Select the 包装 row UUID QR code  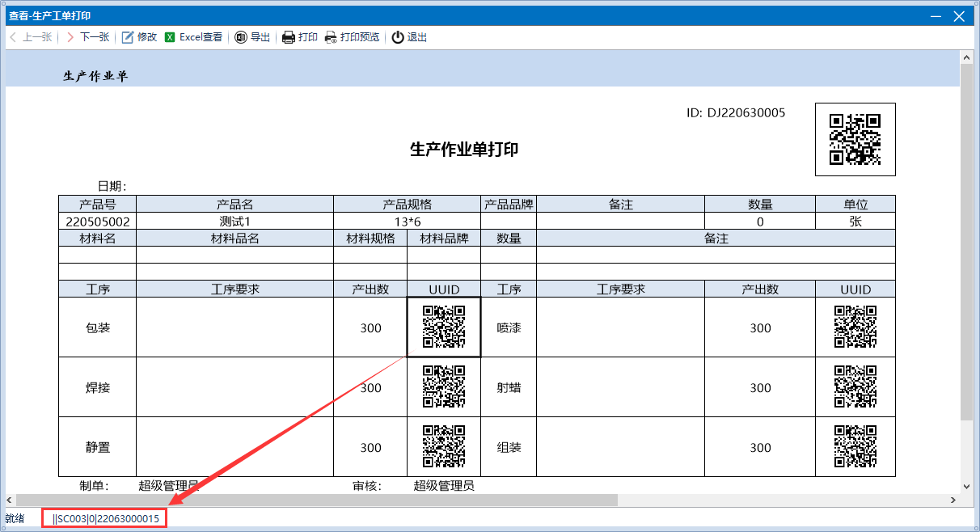tap(443, 327)
